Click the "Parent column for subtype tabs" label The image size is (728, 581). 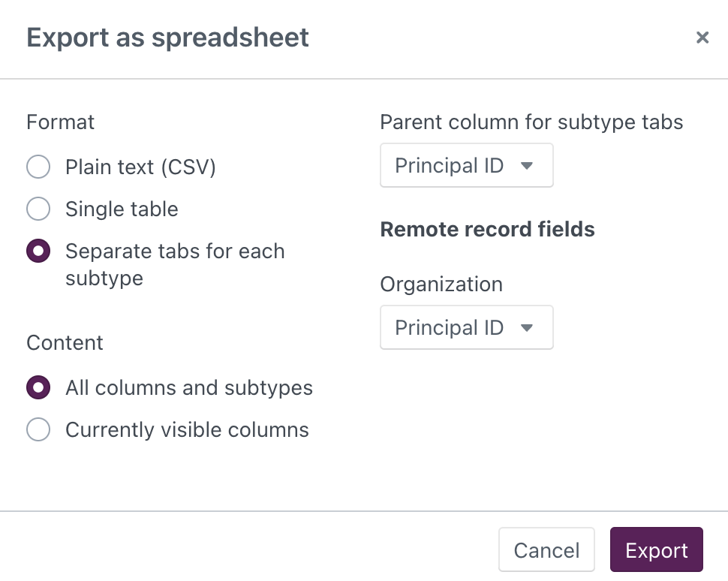click(531, 122)
